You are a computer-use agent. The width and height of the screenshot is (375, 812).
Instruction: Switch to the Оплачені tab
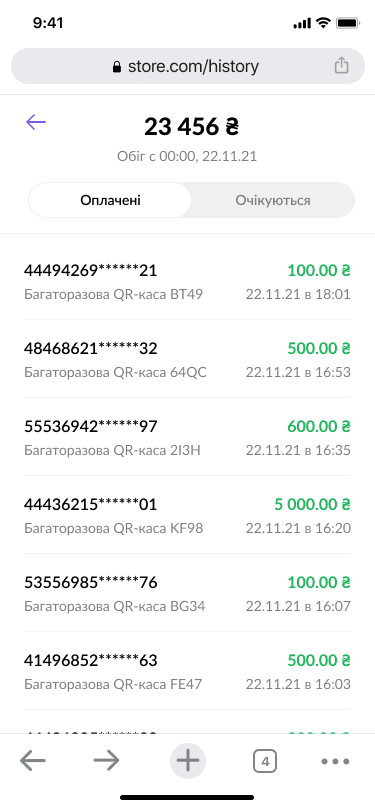[x=110, y=200]
